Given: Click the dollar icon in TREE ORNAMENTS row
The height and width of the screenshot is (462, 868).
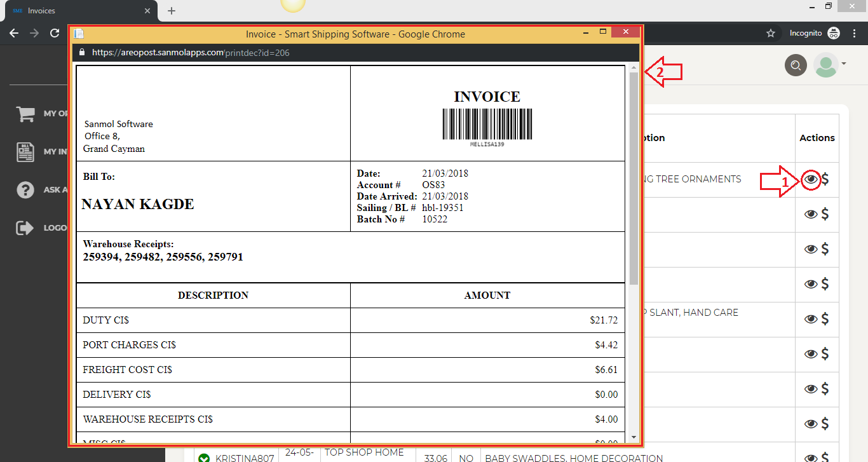Looking at the screenshot, I should click(x=825, y=179).
